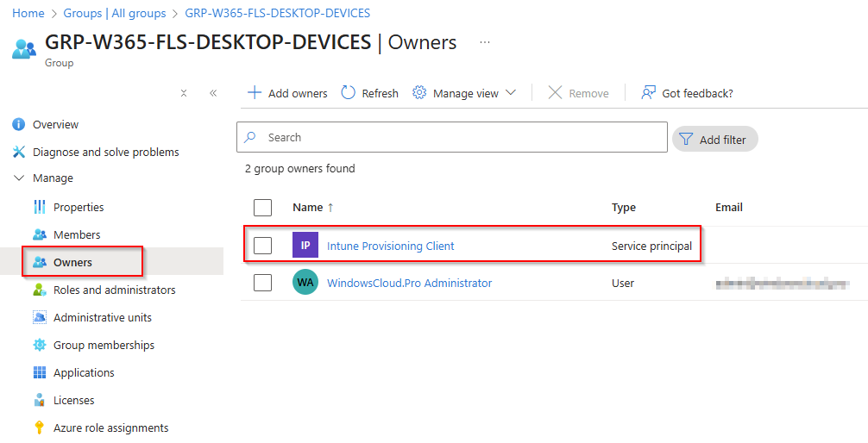This screenshot has width=868, height=443.
Task: Expand the Manage view dropdown
Action: click(510, 93)
